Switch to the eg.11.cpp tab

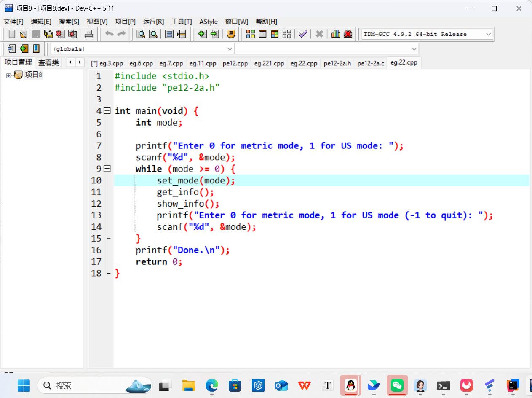tap(203, 63)
